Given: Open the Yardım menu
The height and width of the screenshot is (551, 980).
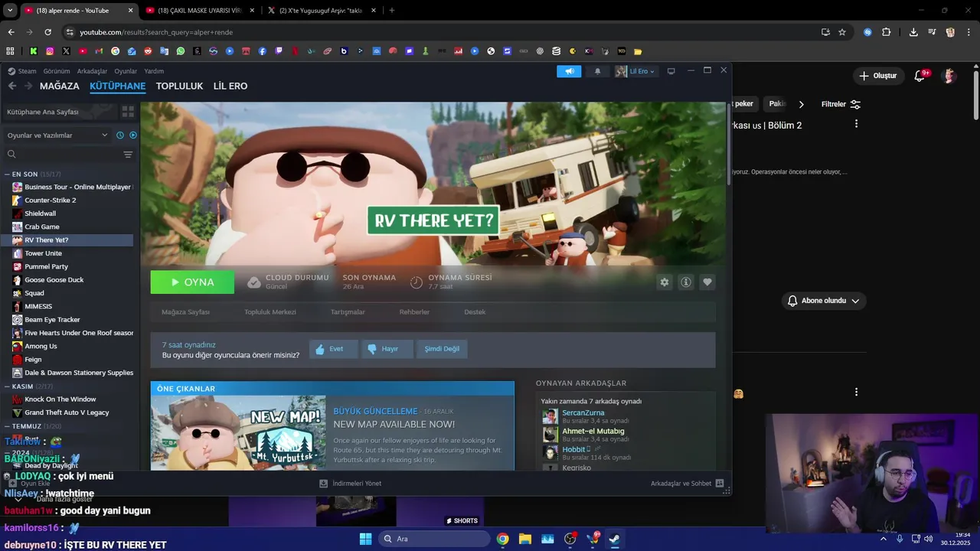Looking at the screenshot, I should 154,71.
